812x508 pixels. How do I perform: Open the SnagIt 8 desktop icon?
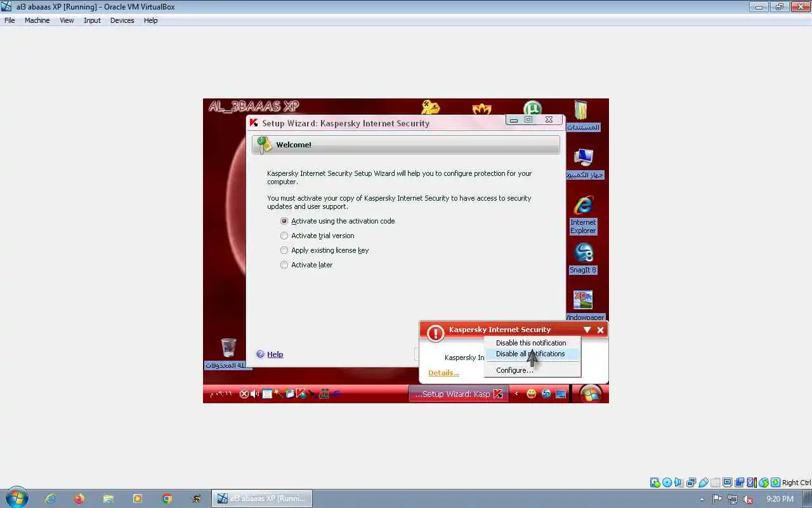coord(583,258)
